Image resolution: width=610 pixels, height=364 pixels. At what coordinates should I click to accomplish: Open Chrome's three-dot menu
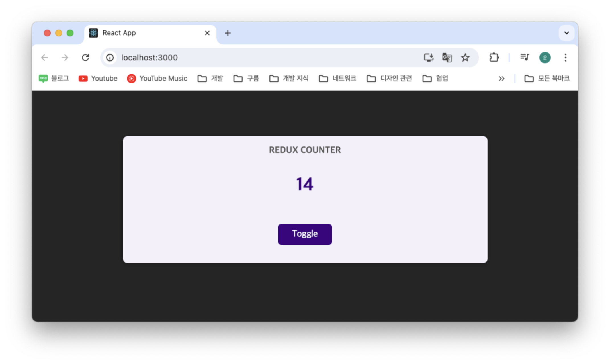[565, 58]
